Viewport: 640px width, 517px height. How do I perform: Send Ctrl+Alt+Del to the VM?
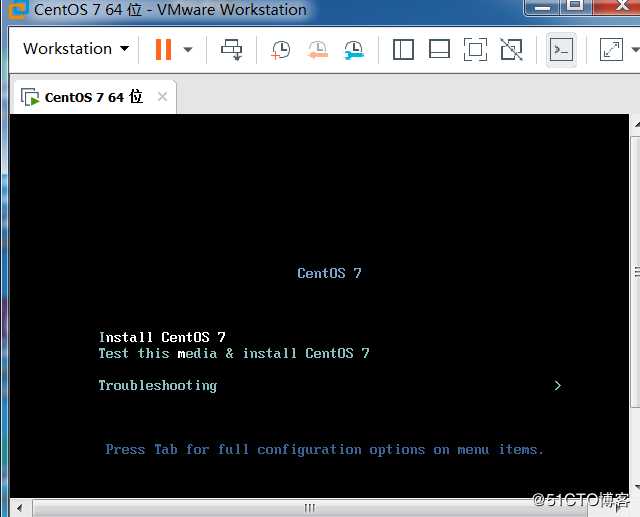(x=232, y=50)
